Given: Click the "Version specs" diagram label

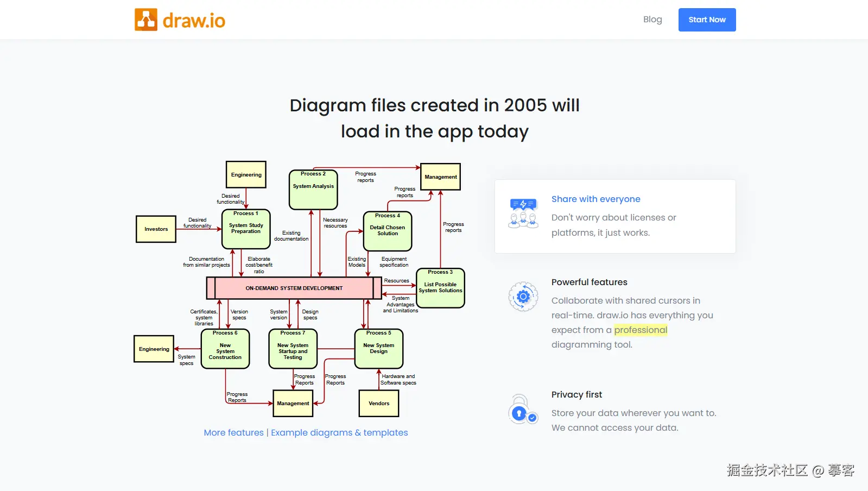Looking at the screenshot, I should click(239, 314).
